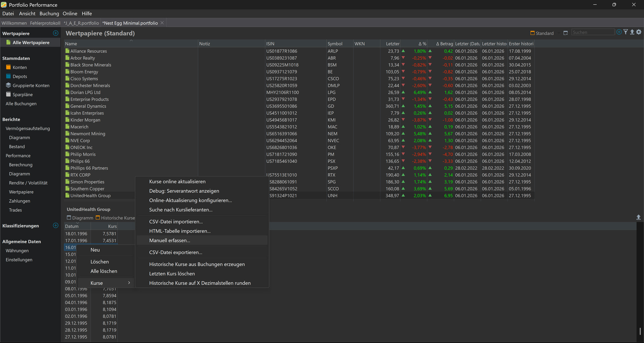Switch to Diagramm pane of UnitedHealth Group
The height and width of the screenshot is (343, 644).
pos(80,218)
